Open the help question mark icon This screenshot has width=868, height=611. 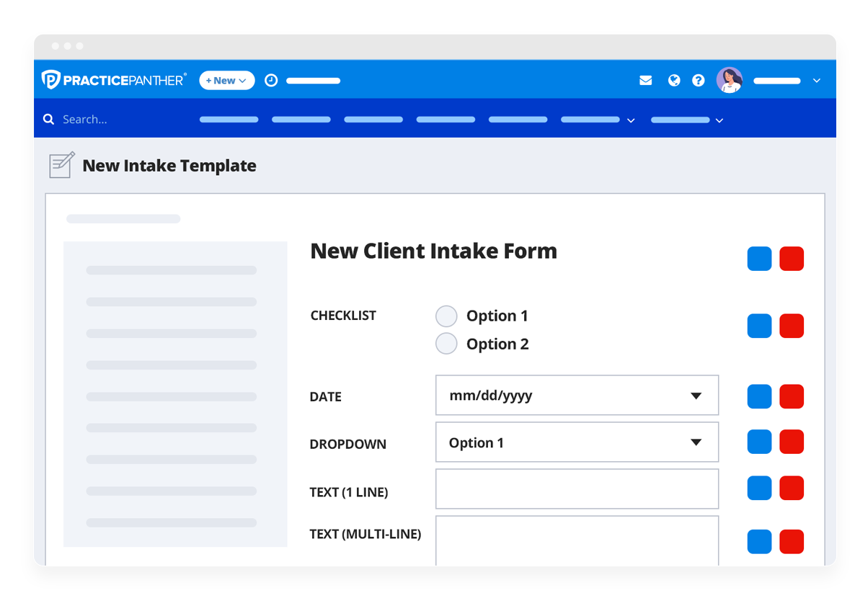(698, 81)
